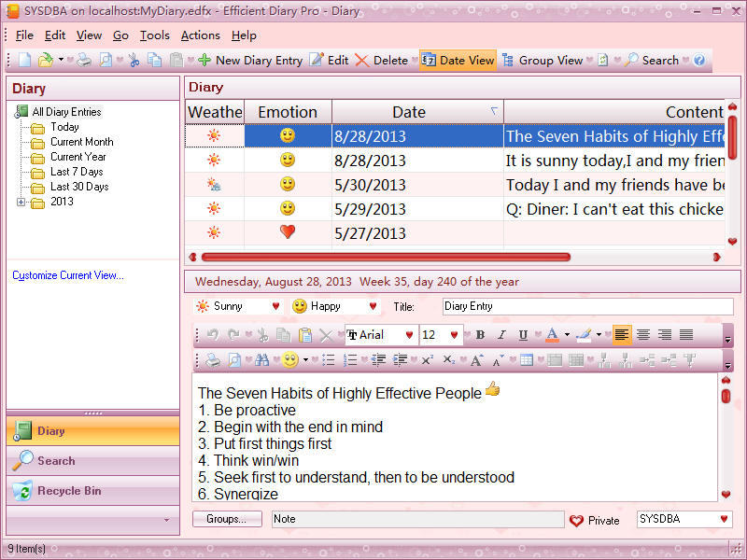This screenshot has width=747, height=560.
Task: Click the Copy icon in the main toolbar
Action: coord(154,60)
